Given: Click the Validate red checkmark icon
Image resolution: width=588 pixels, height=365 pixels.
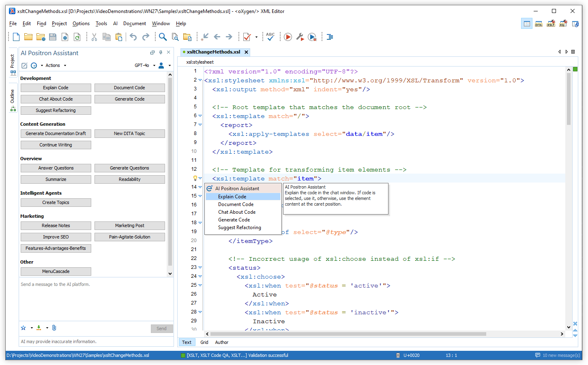Looking at the screenshot, I should pyautogui.click(x=247, y=37).
